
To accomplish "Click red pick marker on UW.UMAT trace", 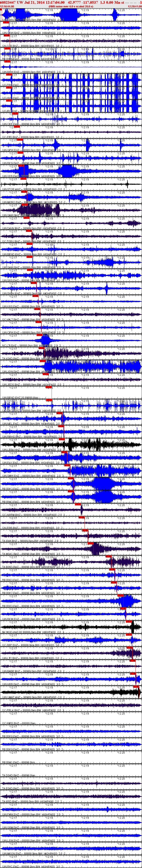I will [136, 687].
